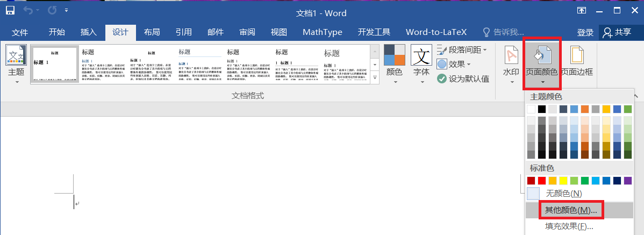The image size is (644, 235).
Task: Click the 告诉我 search field
Action: pos(504,32)
